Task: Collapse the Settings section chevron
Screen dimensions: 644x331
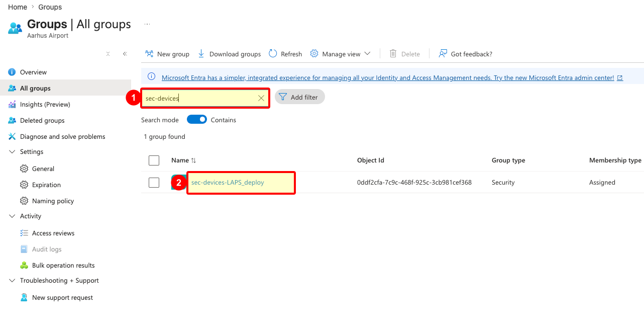Action: (x=12, y=151)
